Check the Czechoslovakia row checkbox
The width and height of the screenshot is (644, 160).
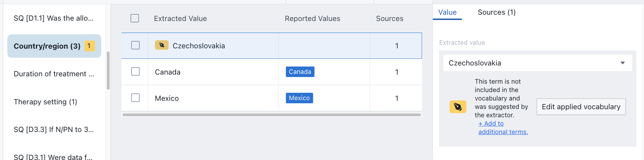(135, 45)
